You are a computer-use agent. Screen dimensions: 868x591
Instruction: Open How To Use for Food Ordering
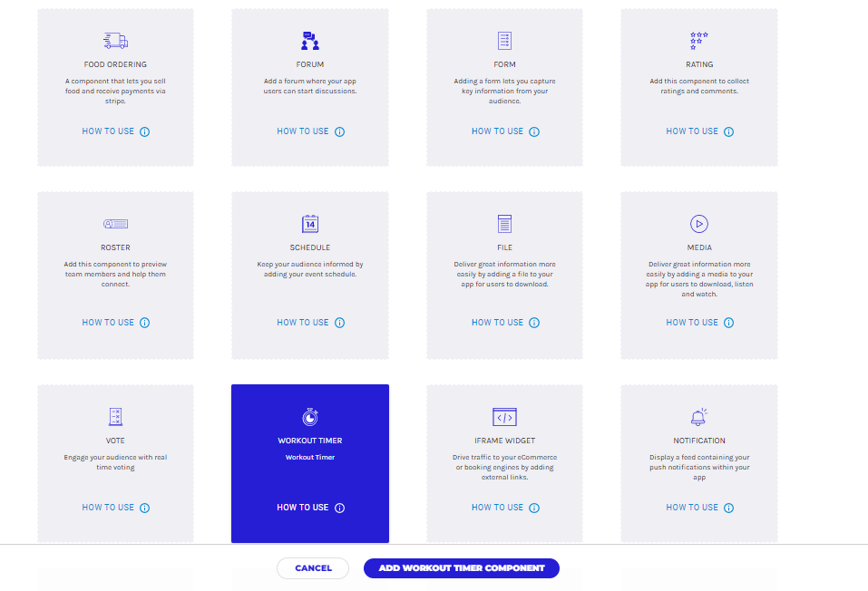(108, 131)
